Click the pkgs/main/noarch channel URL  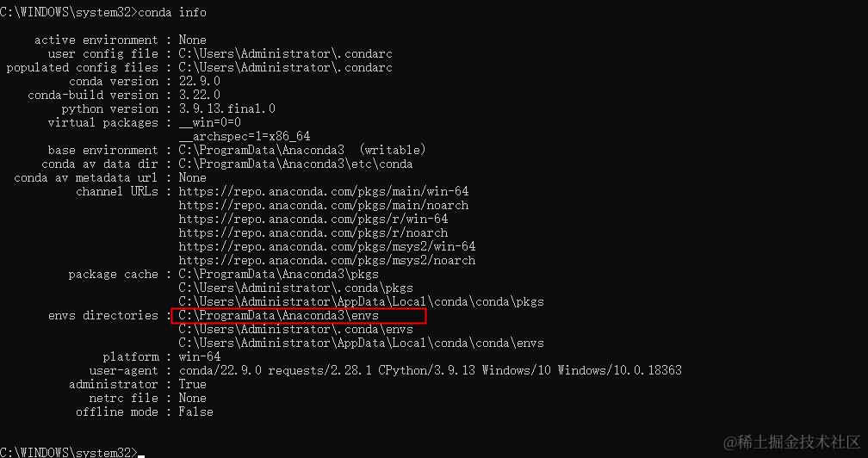tap(324, 205)
